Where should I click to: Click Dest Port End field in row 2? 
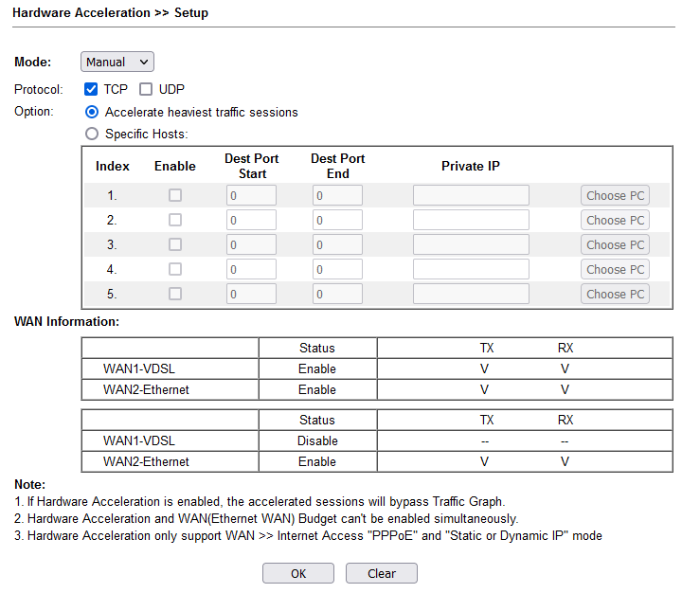pos(337,220)
